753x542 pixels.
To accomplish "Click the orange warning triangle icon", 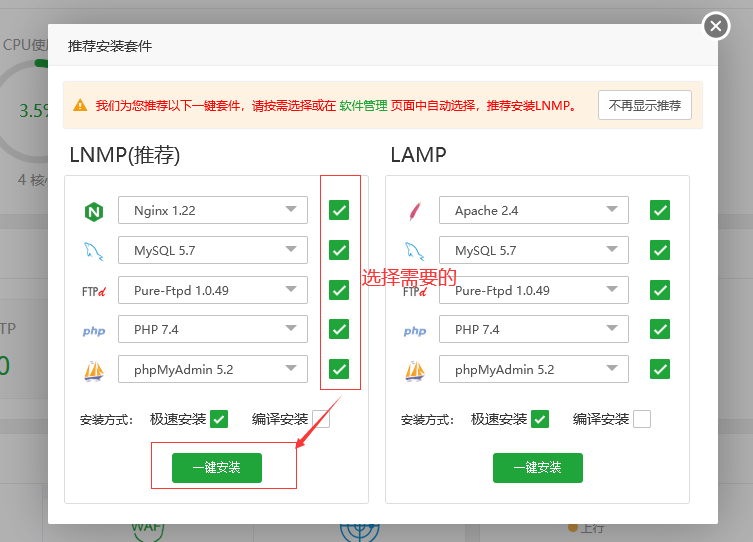I will pos(80,105).
